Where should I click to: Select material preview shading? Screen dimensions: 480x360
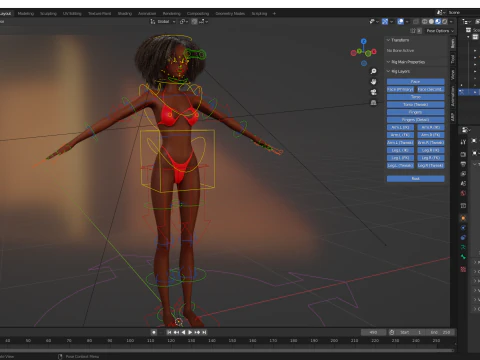tap(438, 22)
